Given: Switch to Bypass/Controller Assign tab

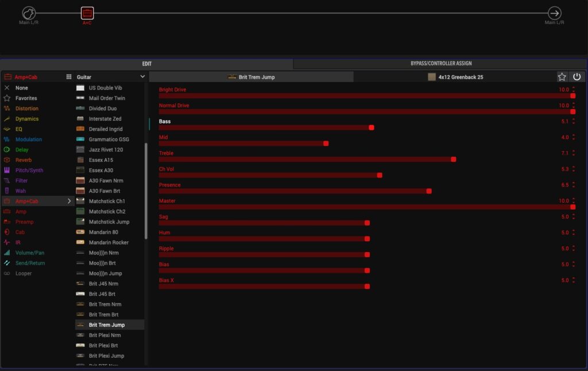Looking at the screenshot, I should tap(440, 63).
